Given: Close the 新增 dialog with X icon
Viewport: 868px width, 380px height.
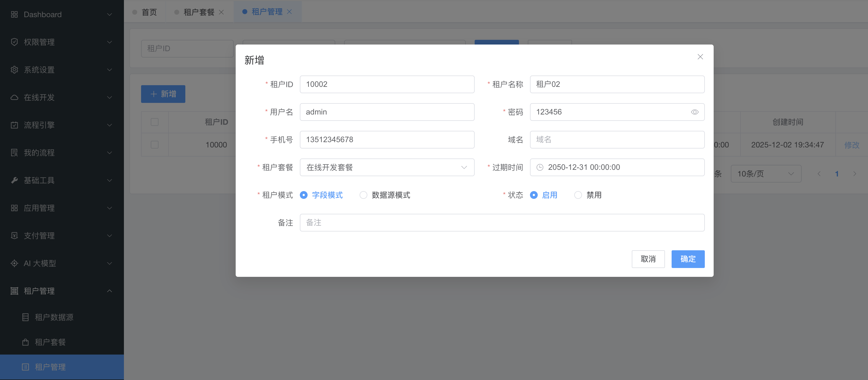Looking at the screenshot, I should coord(700,57).
